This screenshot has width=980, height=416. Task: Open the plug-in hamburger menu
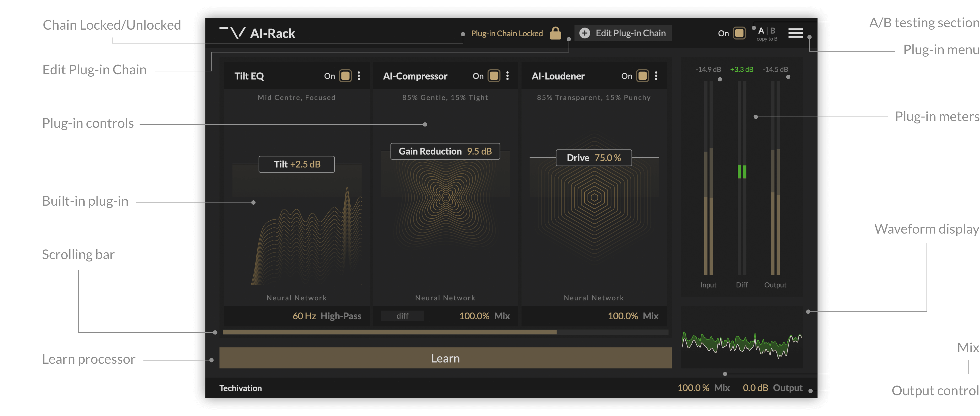[x=796, y=33]
